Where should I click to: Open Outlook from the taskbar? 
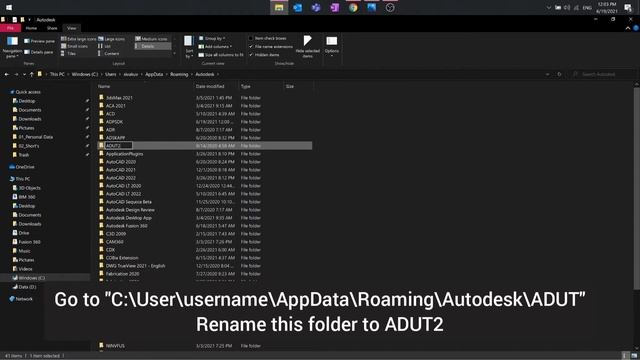[x=298, y=7]
